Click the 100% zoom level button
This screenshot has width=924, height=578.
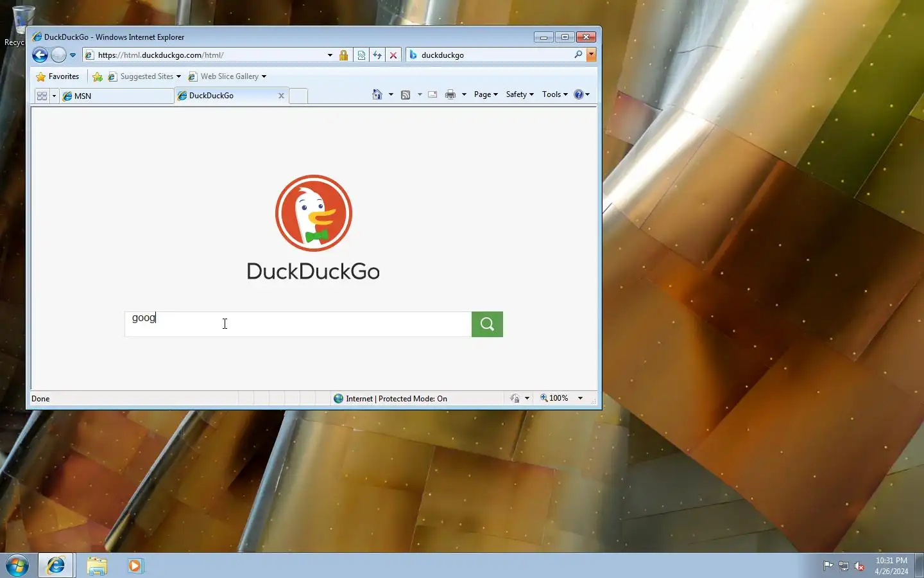[x=554, y=398]
